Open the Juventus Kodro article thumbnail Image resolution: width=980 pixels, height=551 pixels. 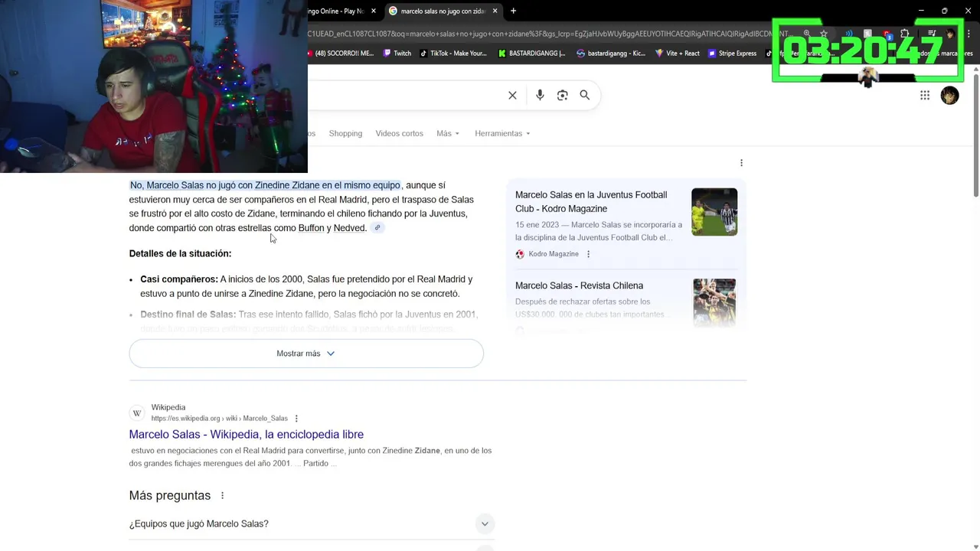pyautogui.click(x=714, y=212)
